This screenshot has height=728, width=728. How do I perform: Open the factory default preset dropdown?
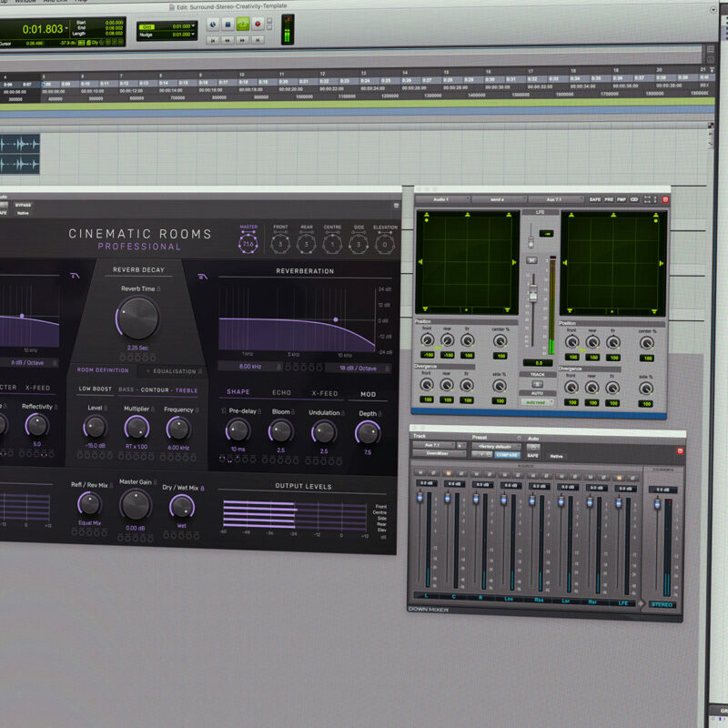click(496, 447)
